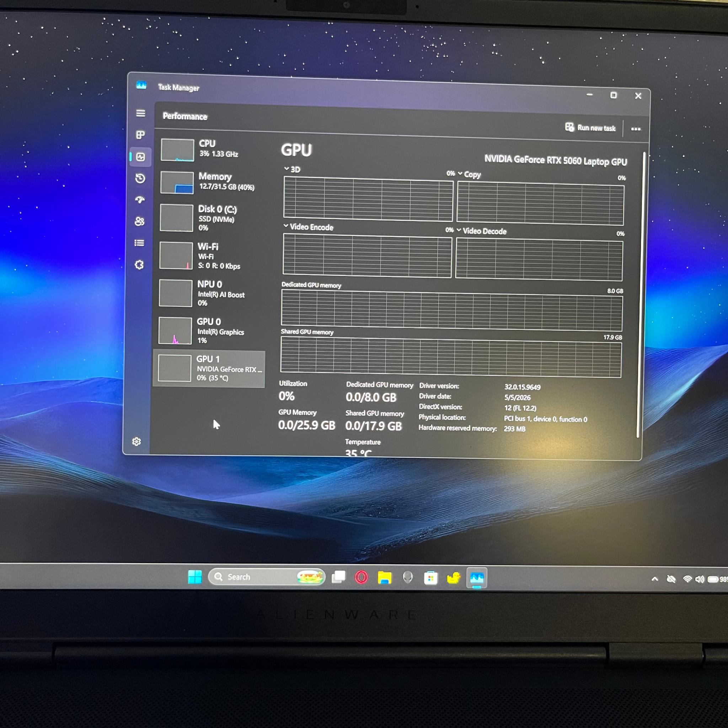This screenshot has width=728, height=728.
Task: Select GPU 1 NVIDIA GeForce RTX item
Action: (209, 369)
